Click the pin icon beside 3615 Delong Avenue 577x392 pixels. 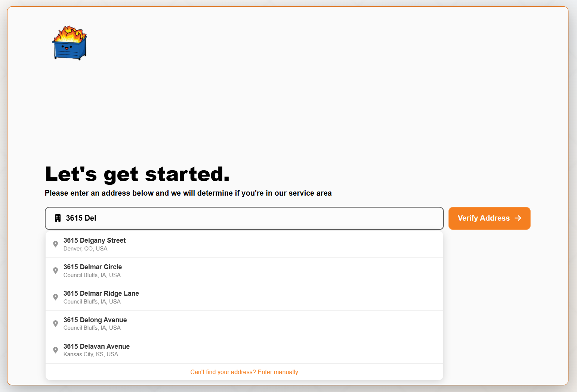pos(55,324)
